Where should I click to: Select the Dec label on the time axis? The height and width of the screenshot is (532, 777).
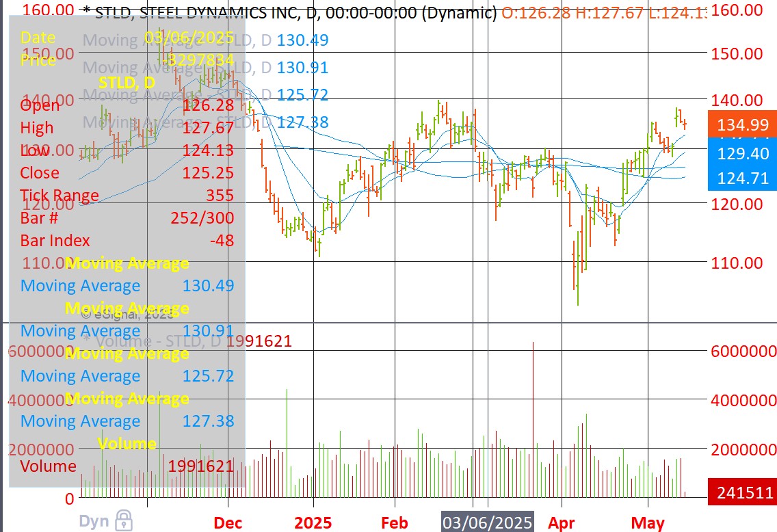tap(228, 522)
